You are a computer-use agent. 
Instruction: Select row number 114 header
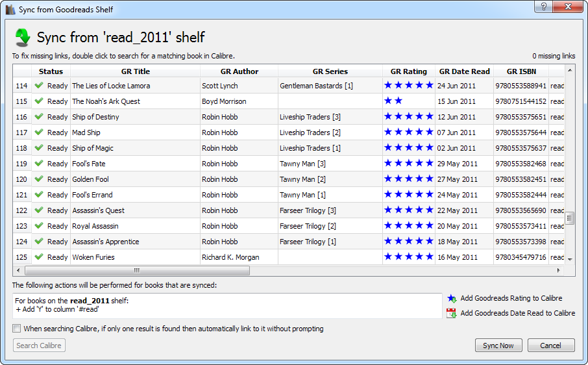pyautogui.click(x=22, y=86)
